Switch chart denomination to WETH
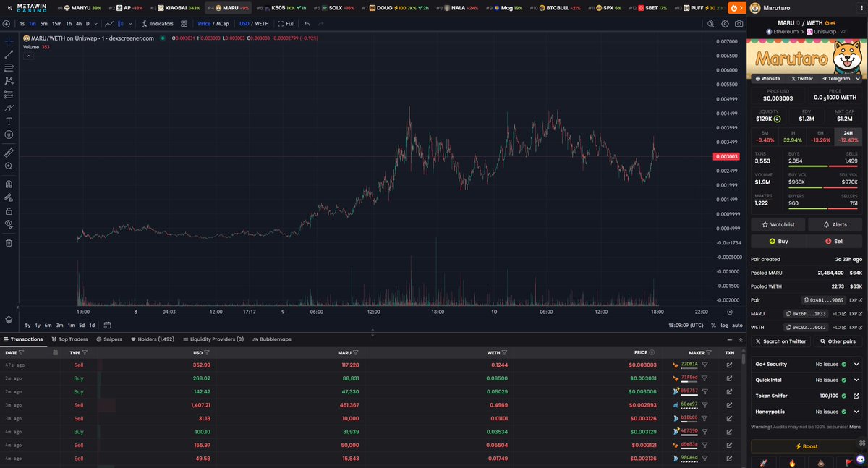The width and height of the screenshot is (868, 468). pyautogui.click(x=262, y=23)
